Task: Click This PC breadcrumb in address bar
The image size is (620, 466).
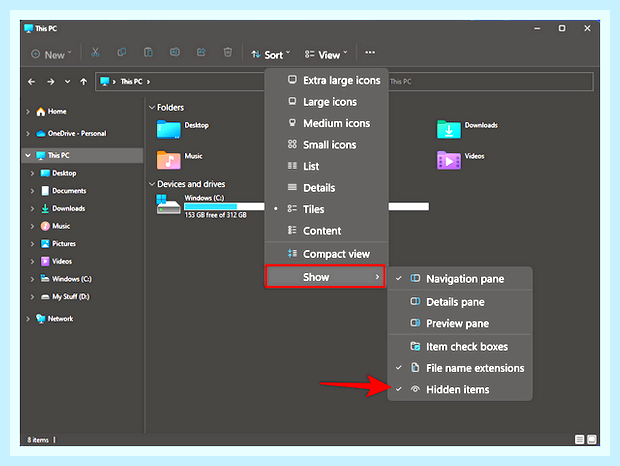Action: pos(131,82)
